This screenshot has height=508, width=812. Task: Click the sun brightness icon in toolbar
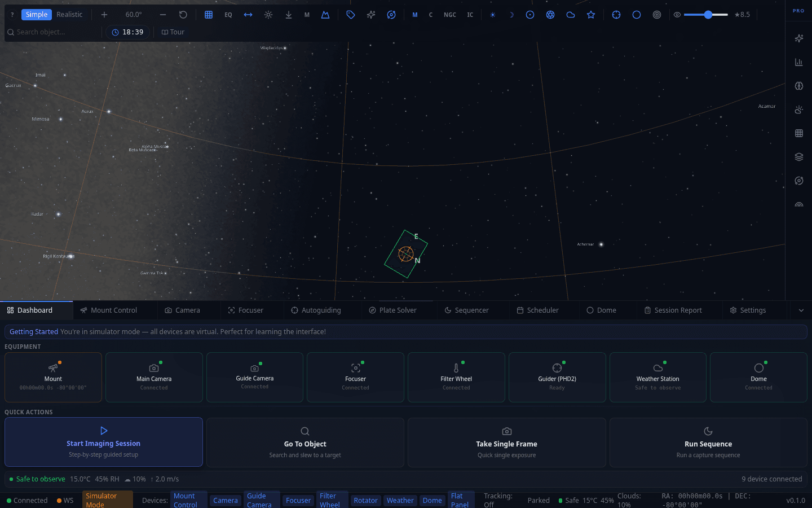click(x=268, y=15)
